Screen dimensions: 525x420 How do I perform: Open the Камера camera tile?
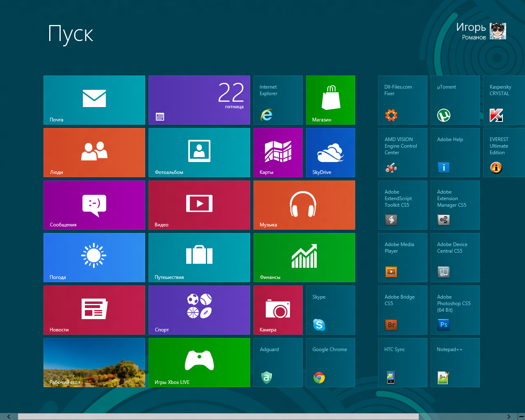tap(278, 310)
